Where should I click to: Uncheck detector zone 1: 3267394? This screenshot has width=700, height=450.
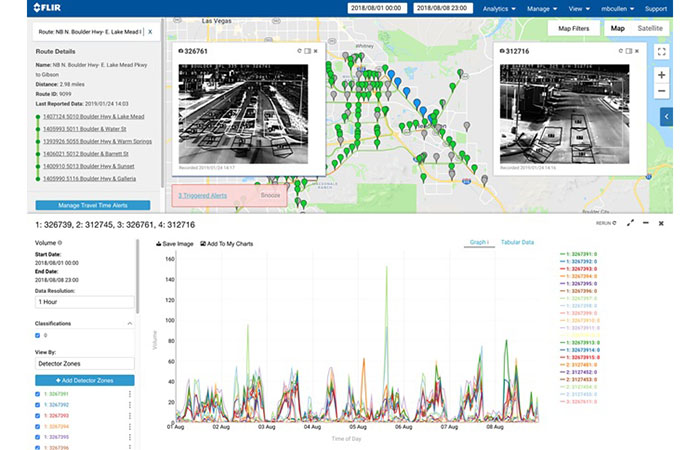click(38, 426)
